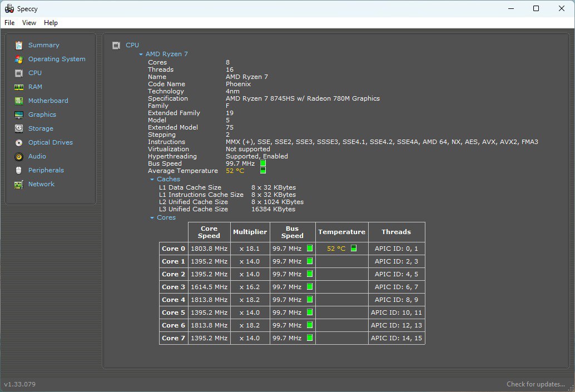The width and height of the screenshot is (575, 392).
Task: Open the File menu
Action: coord(9,23)
